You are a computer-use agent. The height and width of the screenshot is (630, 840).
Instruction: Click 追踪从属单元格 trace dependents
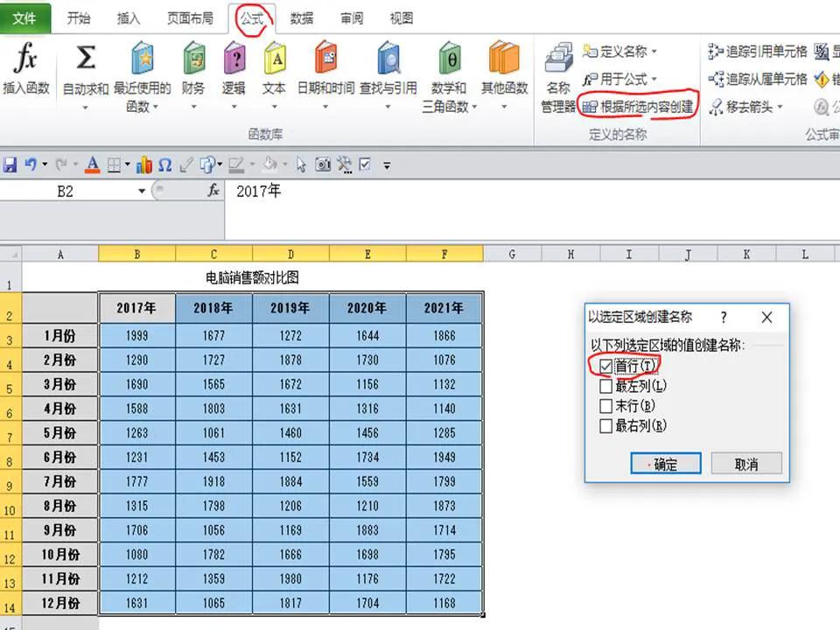point(758,80)
